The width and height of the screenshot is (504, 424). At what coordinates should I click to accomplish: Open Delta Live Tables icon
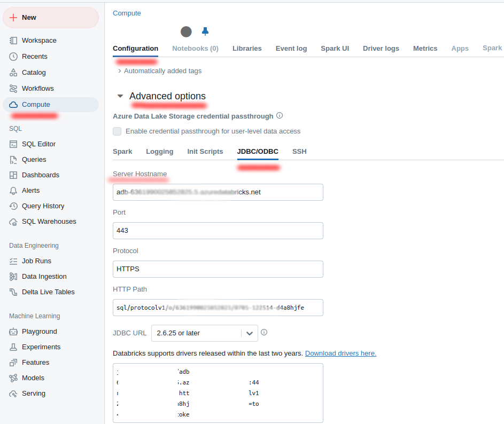tap(13, 292)
